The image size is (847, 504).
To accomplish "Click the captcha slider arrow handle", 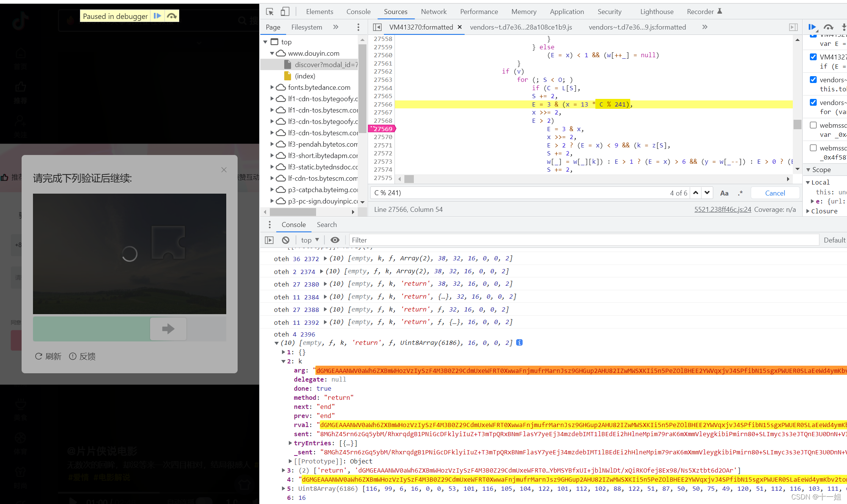I will [x=168, y=329].
